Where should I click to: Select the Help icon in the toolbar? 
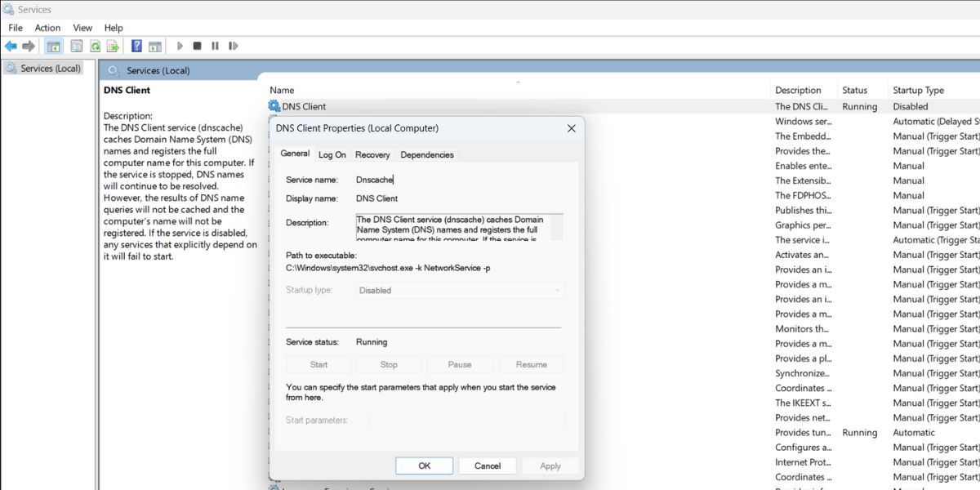pyautogui.click(x=136, y=47)
